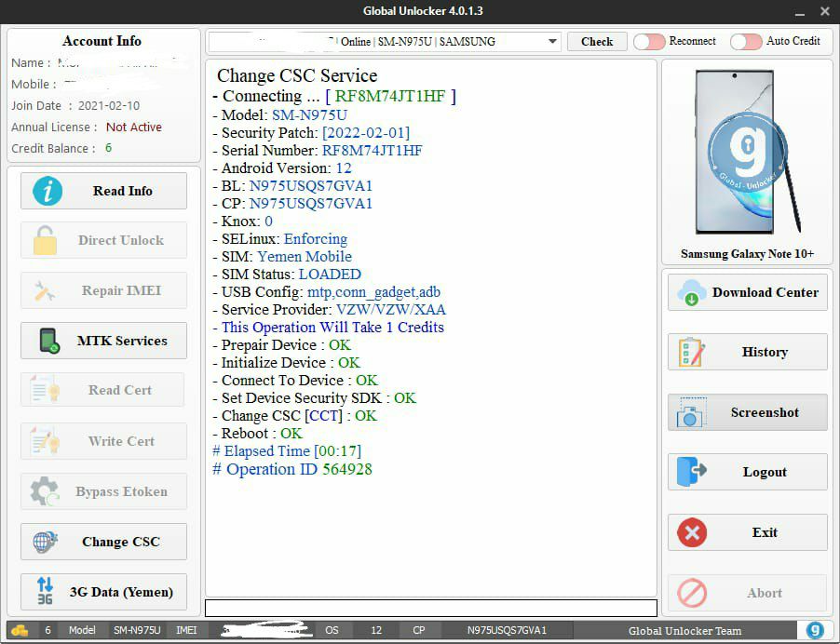Image resolution: width=840 pixels, height=644 pixels.
Task: Click the Check button
Action: tap(597, 41)
